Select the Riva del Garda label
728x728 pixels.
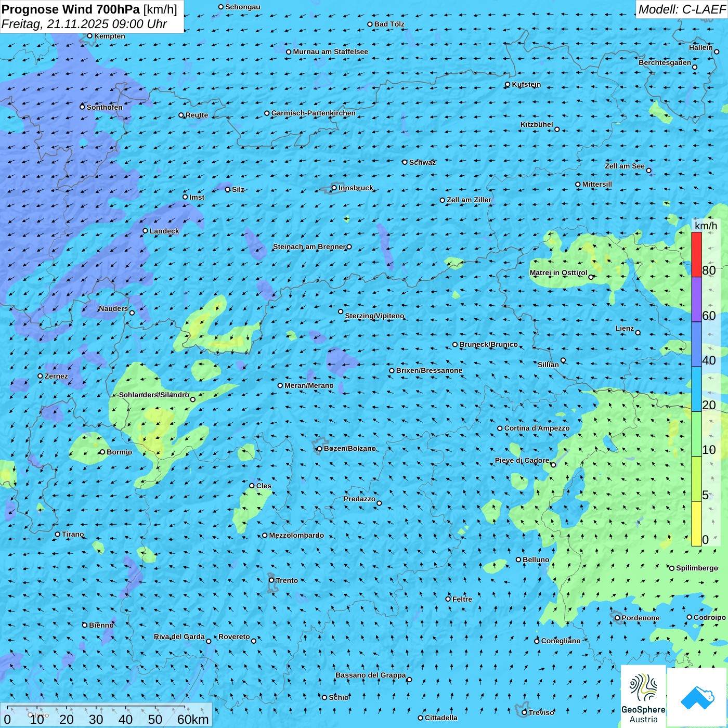click(179, 636)
